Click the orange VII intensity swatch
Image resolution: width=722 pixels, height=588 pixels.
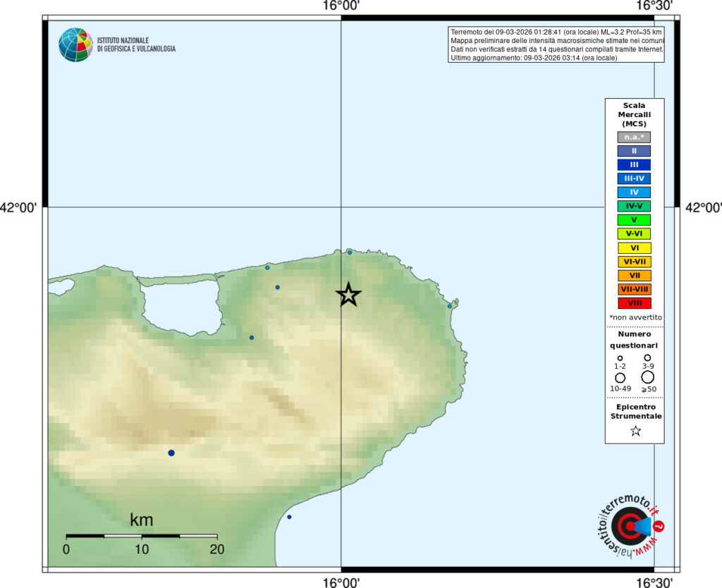point(634,276)
